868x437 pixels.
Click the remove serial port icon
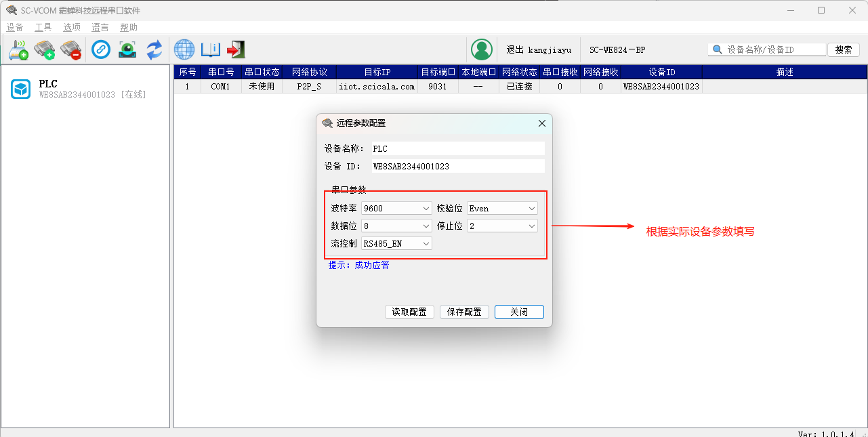click(x=70, y=49)
